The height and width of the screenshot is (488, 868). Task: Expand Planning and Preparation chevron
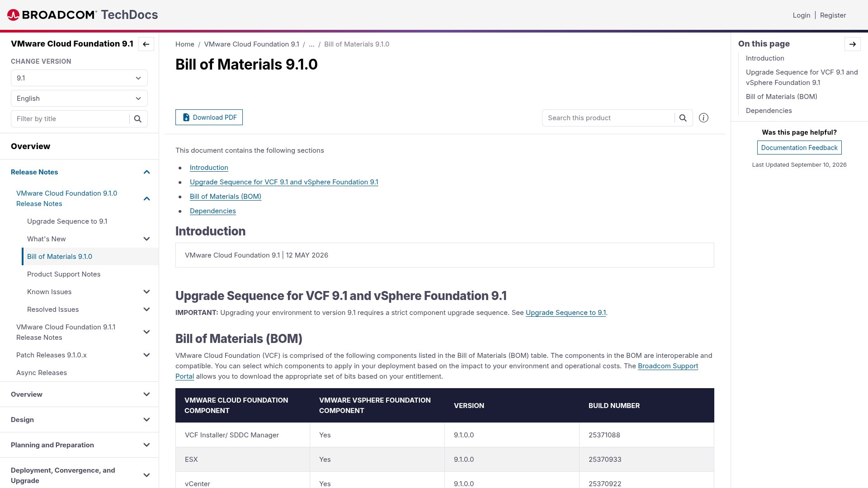pyautogui.click(x=146, y=445)
